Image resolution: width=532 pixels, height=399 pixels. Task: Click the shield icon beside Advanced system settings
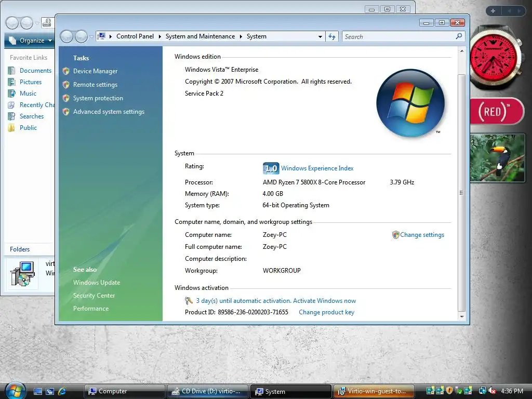pyautogui.click(x=66, y=112)
